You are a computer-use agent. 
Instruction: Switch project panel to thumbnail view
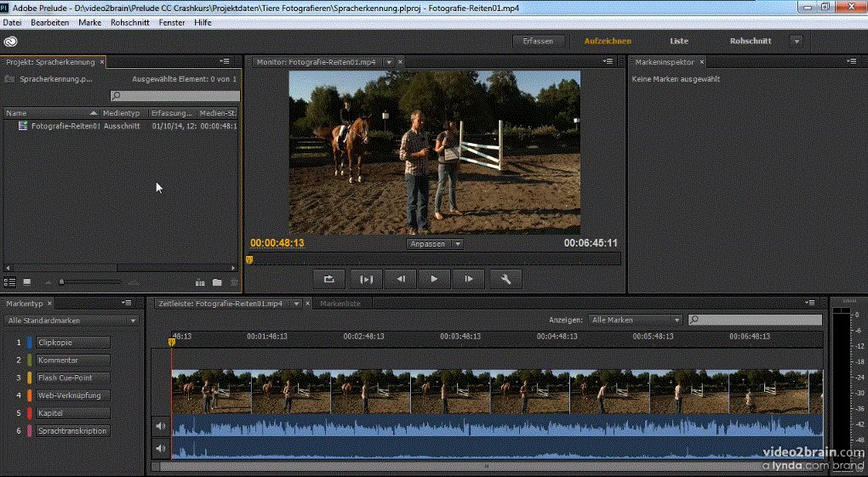pyautogui.click(x=26, y=282)
